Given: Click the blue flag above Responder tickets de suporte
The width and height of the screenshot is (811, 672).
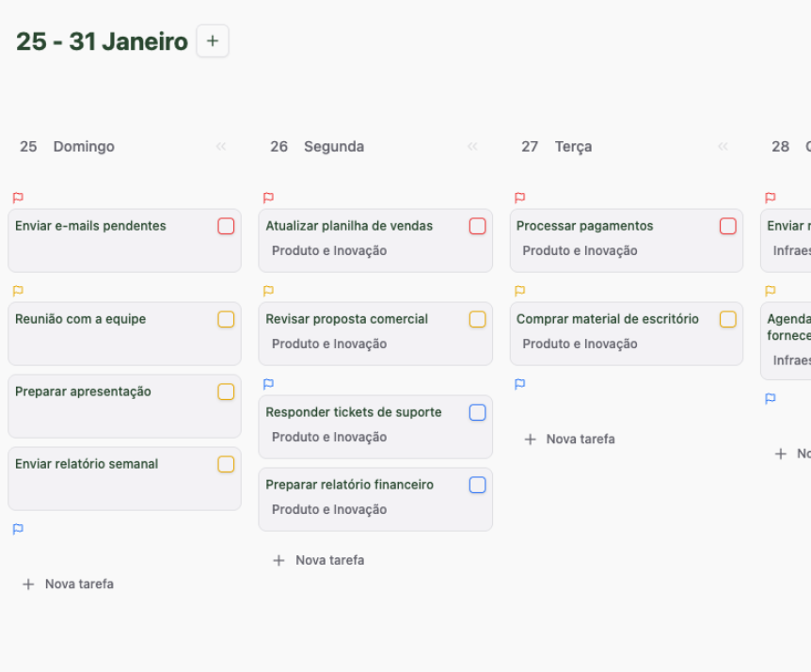Looking at the screenshot, I should click(x=268, y=384).
